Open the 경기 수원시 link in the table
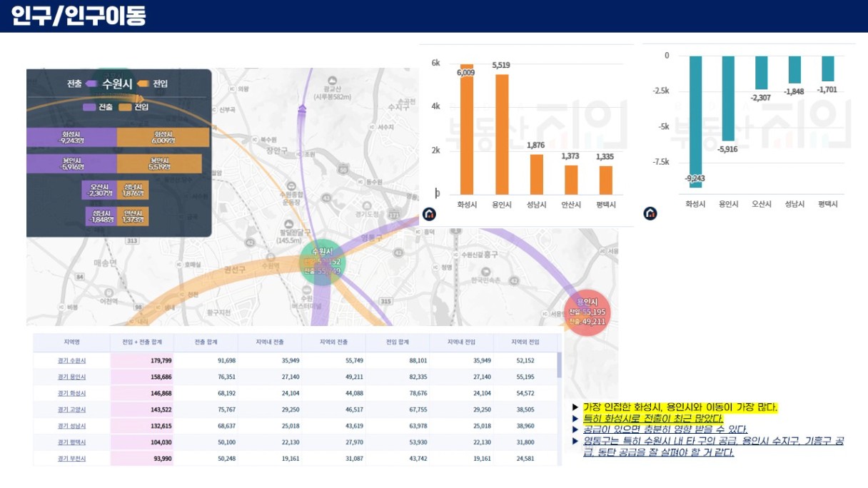The width and height of the screenshot is (868, 488). point(71,360)
